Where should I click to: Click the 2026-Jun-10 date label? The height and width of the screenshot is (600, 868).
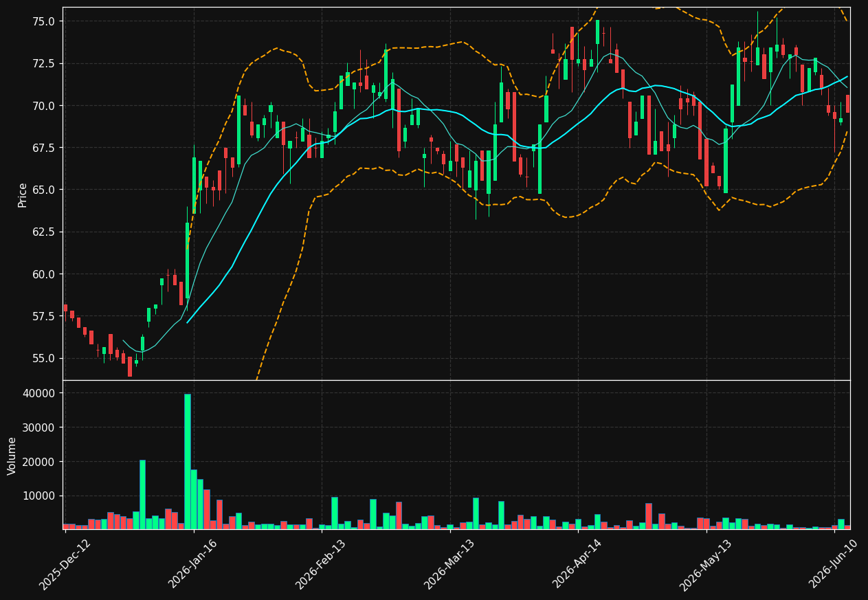pos(834,564)
